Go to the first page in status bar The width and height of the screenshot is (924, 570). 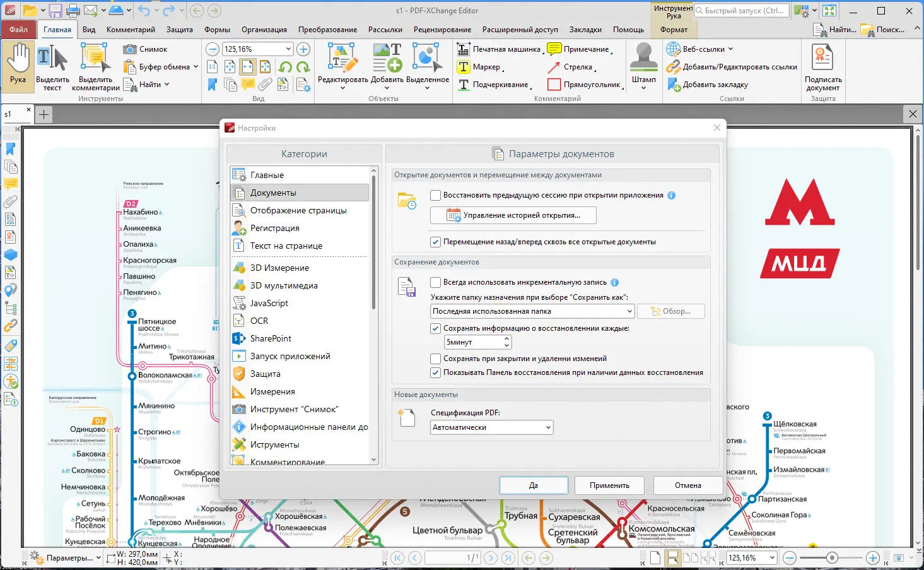[397, 558]
